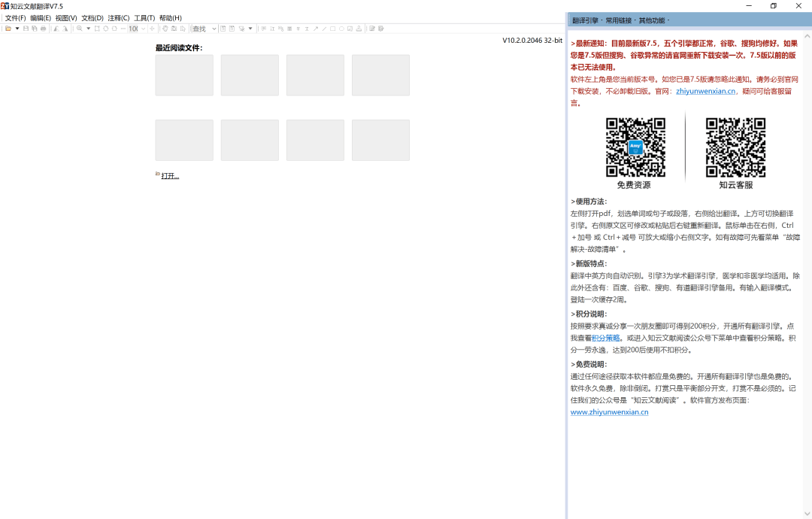Select the Text Box annotation tool

pos(350,29)
